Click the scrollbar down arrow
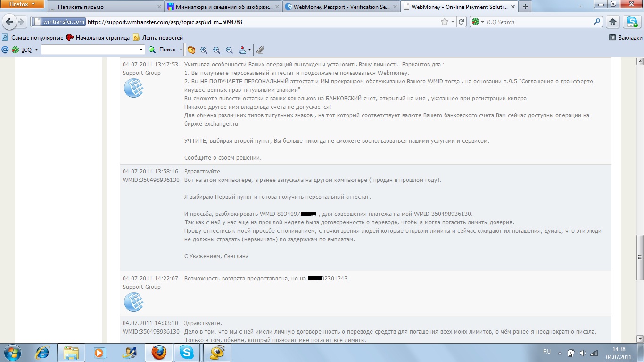 coord(640,338)
